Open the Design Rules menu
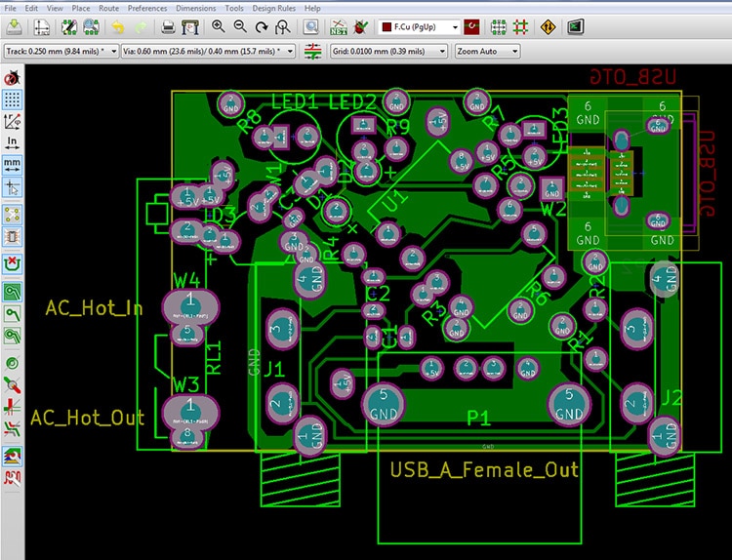Viewport: 732px width, 560px height. 274,7
